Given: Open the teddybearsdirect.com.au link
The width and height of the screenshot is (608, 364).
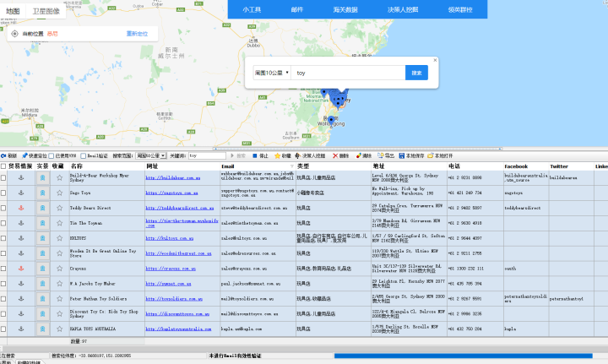Looking at the screenshot, I should (180, 208).
